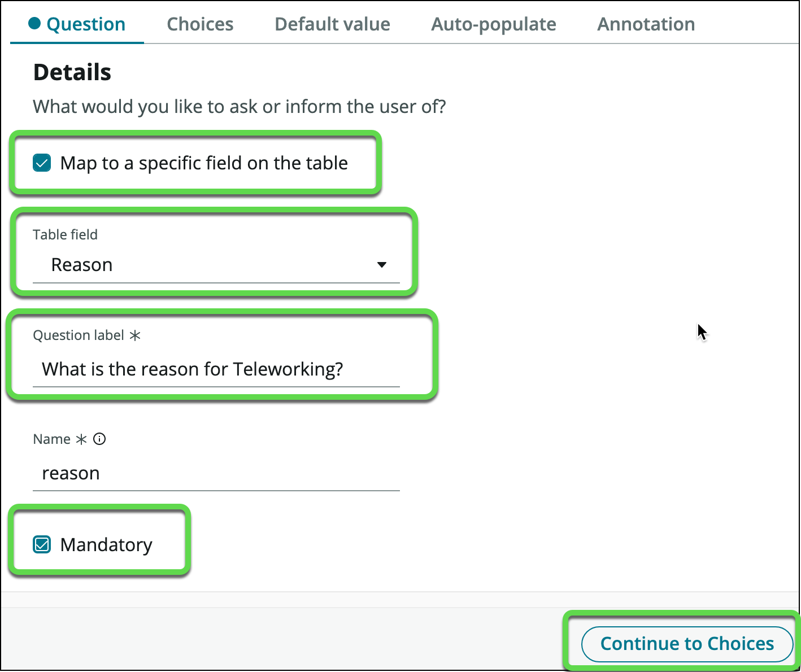
Task: Click the asterisk next to Name
Action: (x=81, y=439)
